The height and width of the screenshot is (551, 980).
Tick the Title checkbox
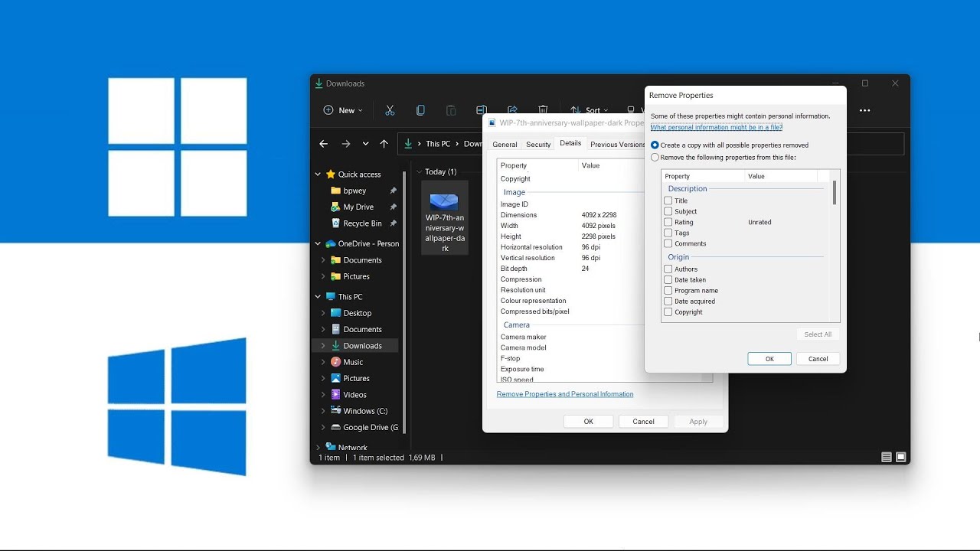pos(668,201)
